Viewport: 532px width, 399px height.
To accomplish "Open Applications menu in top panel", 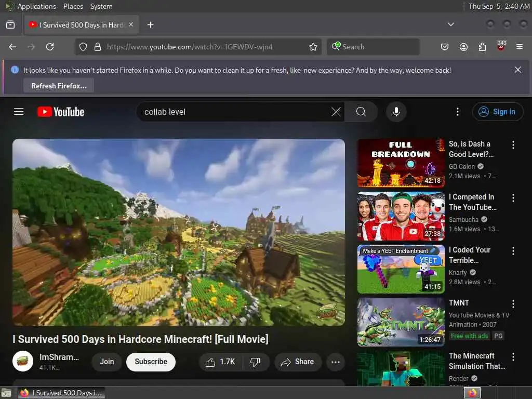I will (37, 6).
